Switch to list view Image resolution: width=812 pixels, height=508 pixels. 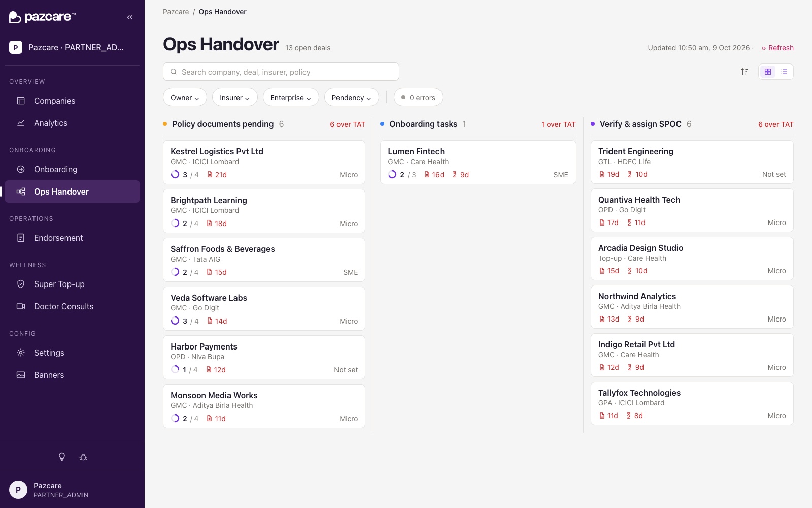[x=784, y=72]
